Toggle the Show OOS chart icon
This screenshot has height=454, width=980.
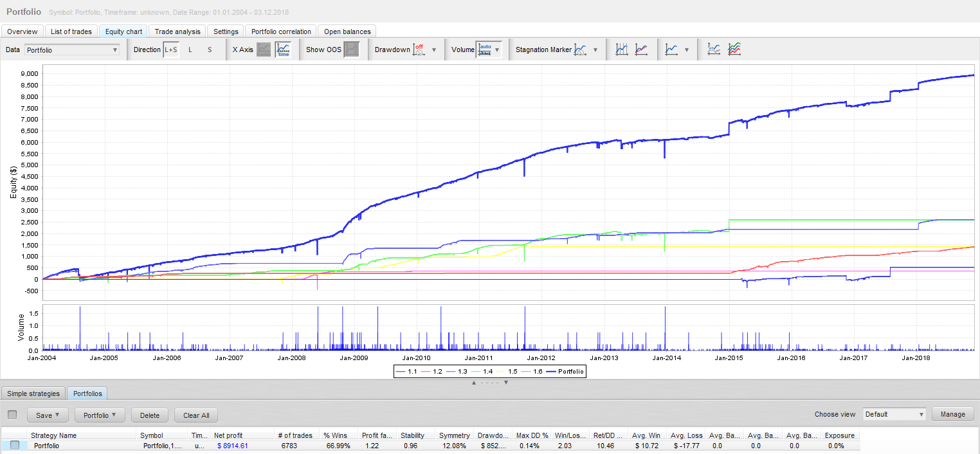tap(351, 50)
